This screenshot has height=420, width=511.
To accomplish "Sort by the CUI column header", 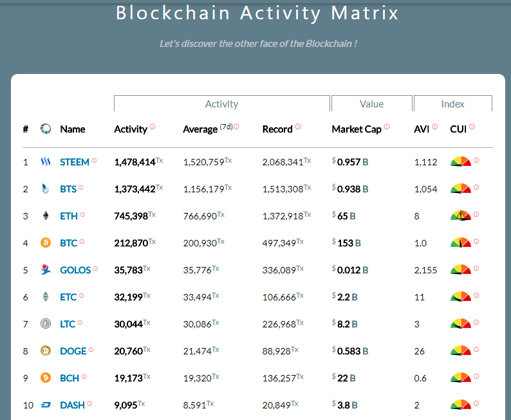I will [458, 129].
